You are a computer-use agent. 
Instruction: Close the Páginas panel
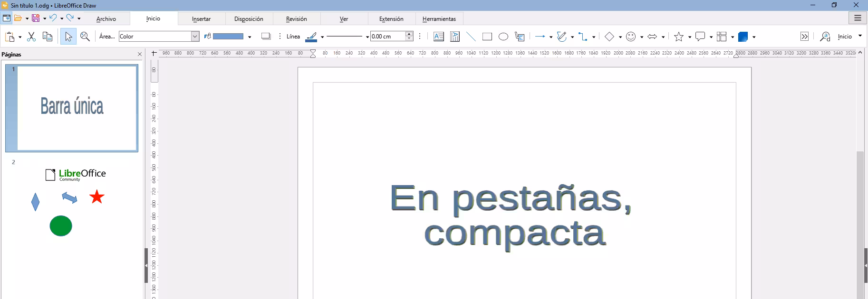coord(140,54)
